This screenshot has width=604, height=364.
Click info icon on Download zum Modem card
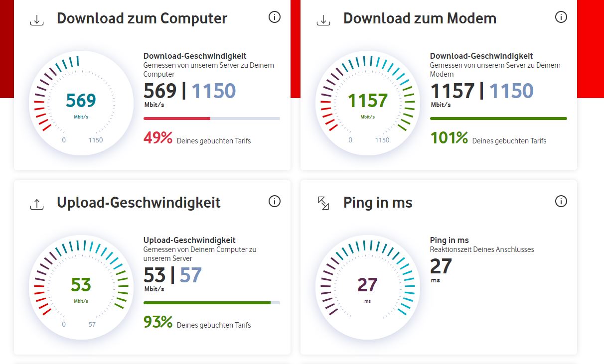[x=561, y=17]
